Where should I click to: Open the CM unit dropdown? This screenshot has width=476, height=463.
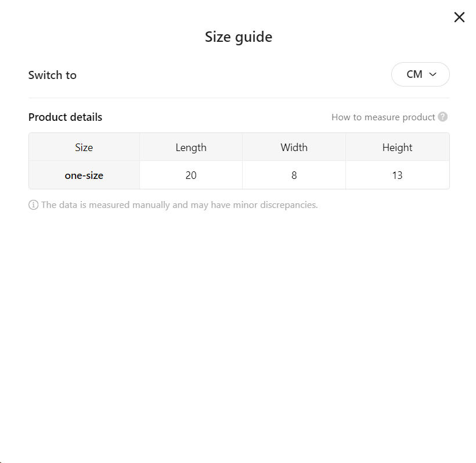pyautogui.click(x=420, y=74)
